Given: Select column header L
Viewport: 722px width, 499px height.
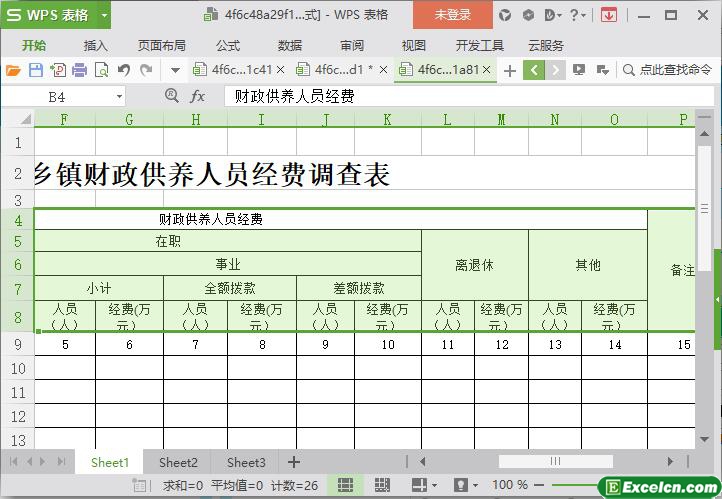Looking at the screenshot, I should pos(447,120).
